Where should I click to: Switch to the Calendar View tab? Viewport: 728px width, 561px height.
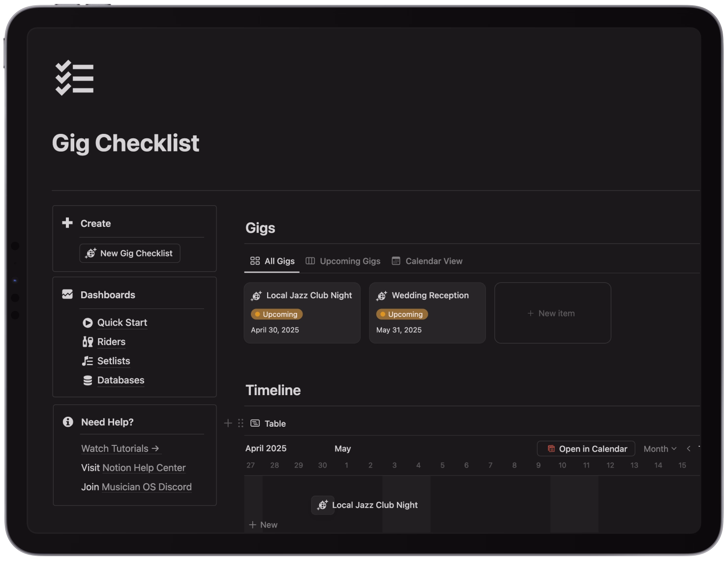427,261
